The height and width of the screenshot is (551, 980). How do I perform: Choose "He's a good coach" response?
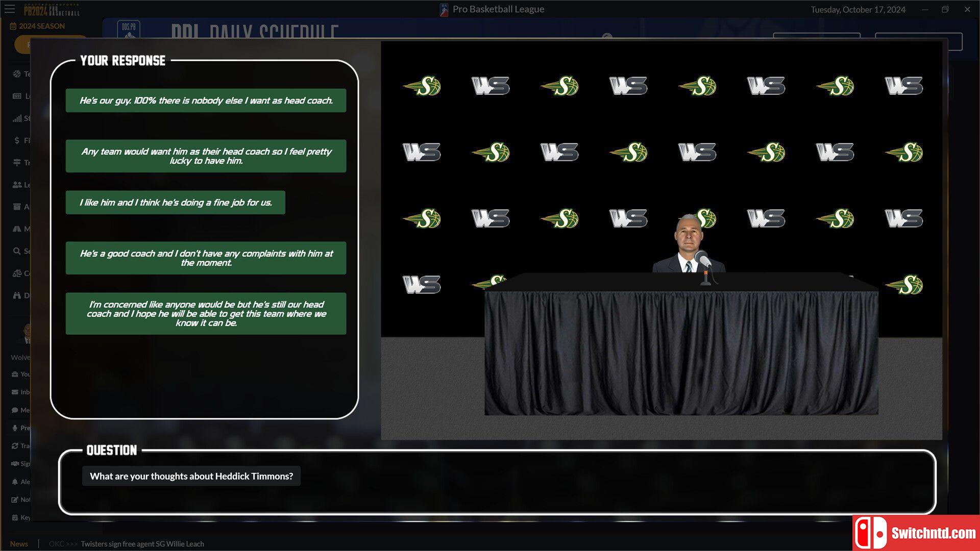point(206,258)
